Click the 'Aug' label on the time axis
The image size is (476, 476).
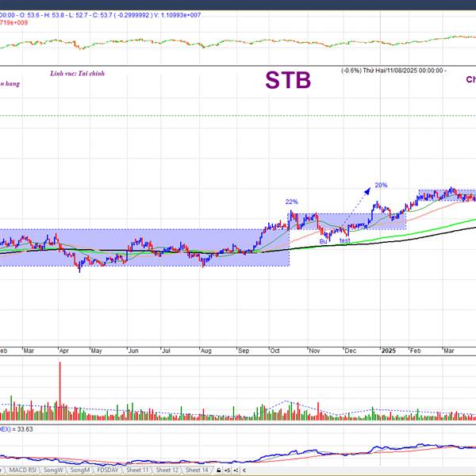(205, 351)
